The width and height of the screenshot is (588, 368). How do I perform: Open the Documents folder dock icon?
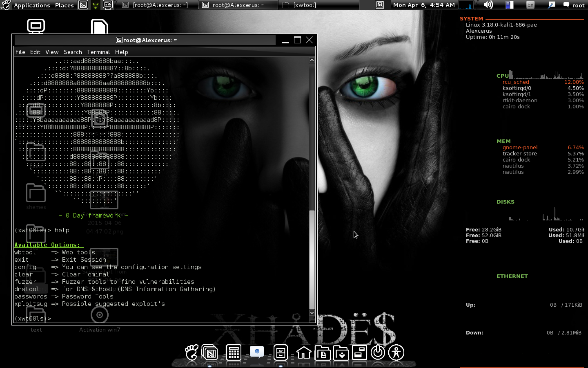pyautogui.click(x=323, y=352)
